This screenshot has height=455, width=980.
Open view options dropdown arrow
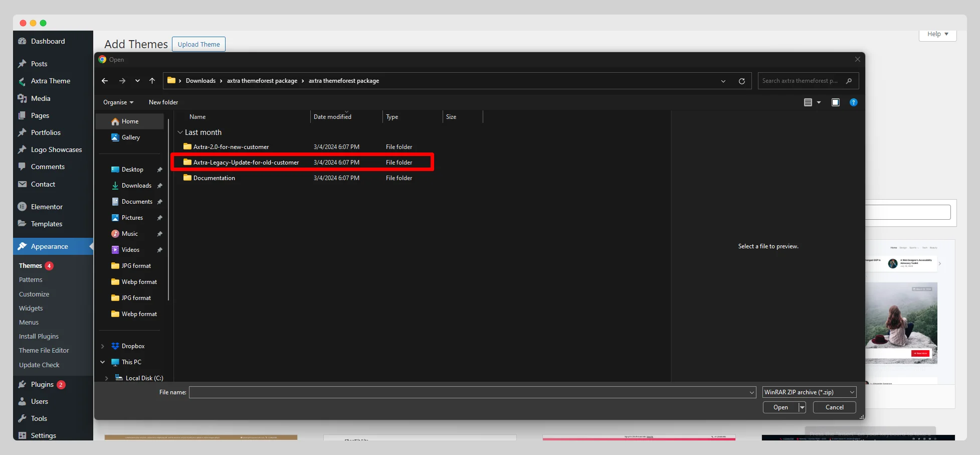(x=819, y=102)
